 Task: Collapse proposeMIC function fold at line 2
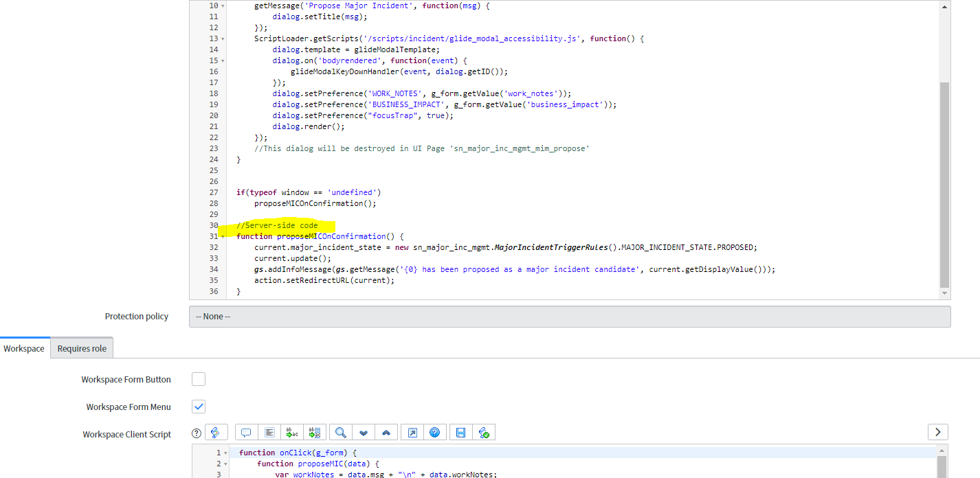pos(225,464)
